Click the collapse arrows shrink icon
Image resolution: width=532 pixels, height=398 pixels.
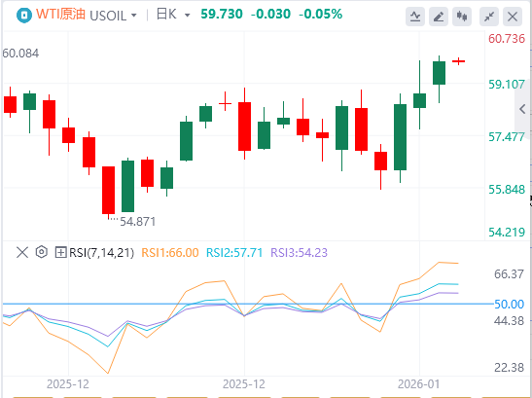[x=489, y=16]
